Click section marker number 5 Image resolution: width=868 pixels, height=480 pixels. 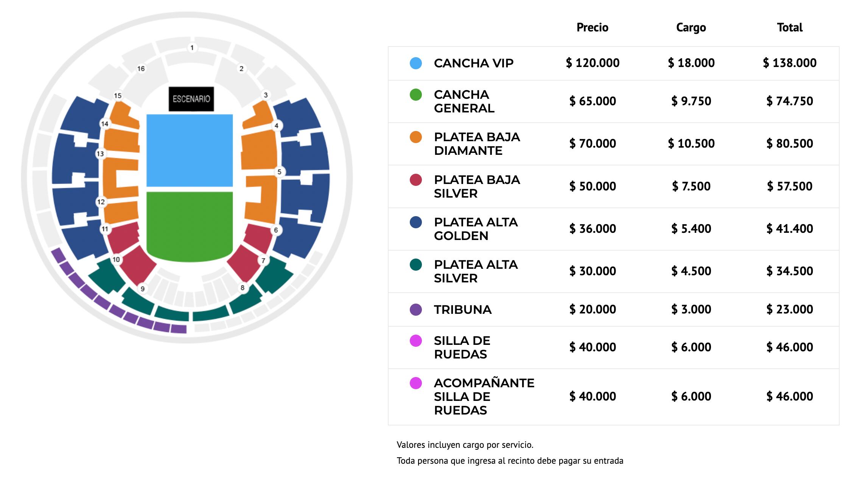pyautogui.click(x=279, y=172)
